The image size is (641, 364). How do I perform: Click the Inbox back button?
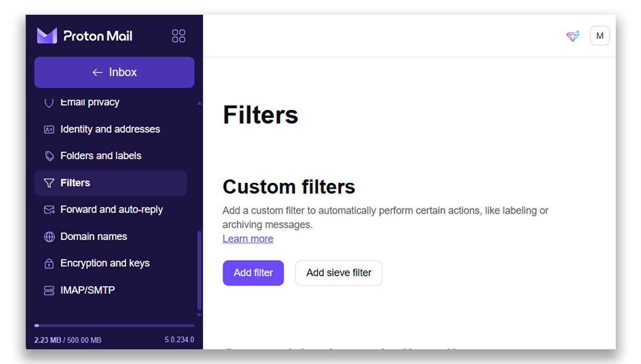point(114,72)
